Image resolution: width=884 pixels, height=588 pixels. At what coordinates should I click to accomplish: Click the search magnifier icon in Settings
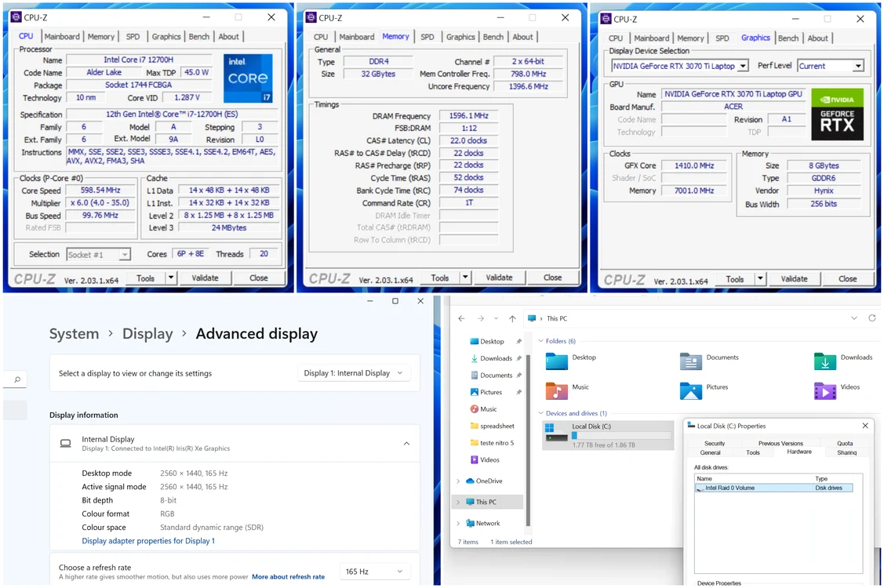tap(17, 379)
